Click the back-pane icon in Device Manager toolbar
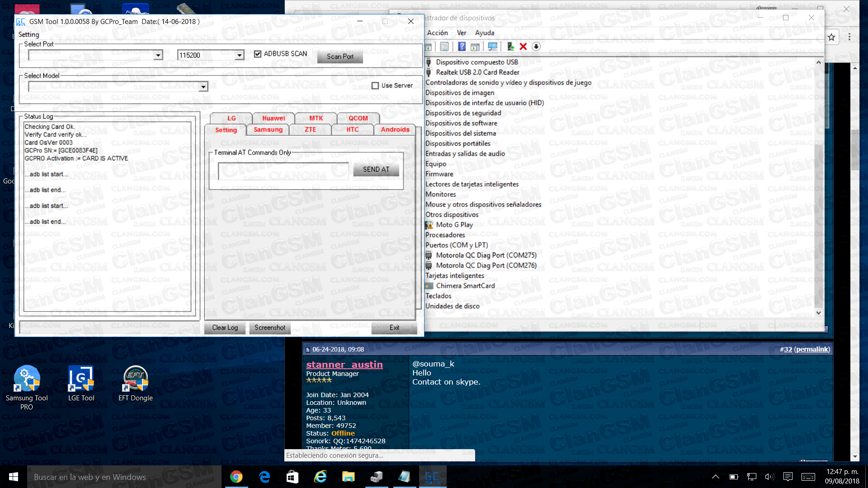This screenshot has height=488, width=868. pos(429,47)
